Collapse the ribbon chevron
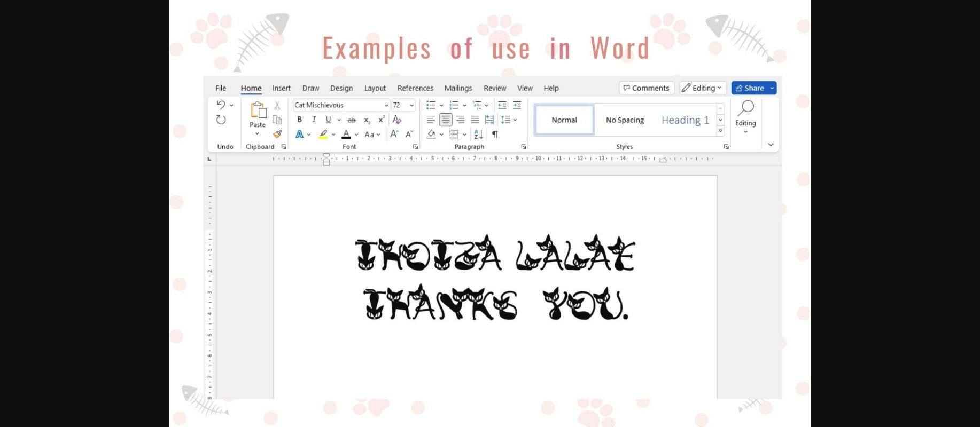Screen dimensions: 980x427 coord(771,145)
